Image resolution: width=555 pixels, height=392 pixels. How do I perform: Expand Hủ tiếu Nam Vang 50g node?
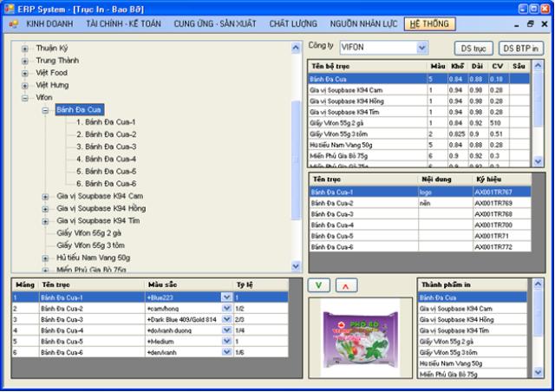(x=45, y=258)
